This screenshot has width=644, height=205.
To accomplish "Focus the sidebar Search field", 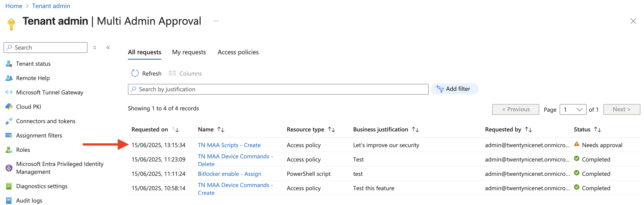I will tap(46, 48).
